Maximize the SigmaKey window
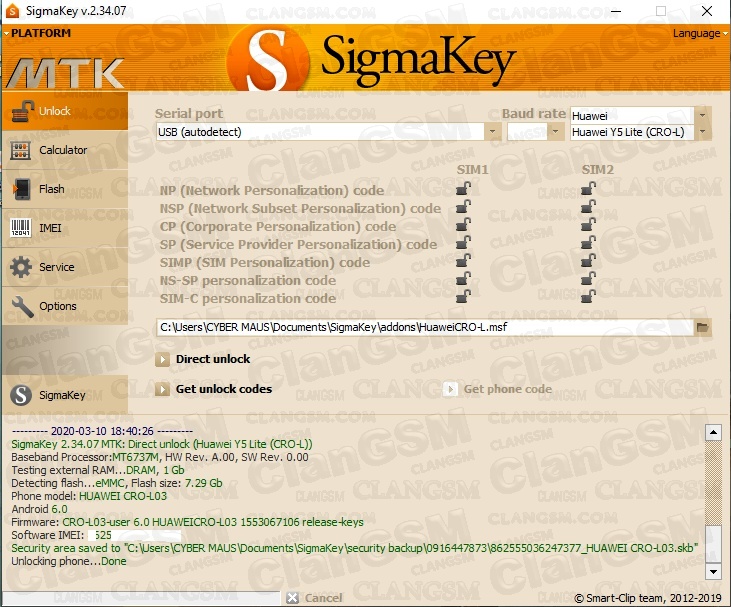 click(x=661, y=11)
